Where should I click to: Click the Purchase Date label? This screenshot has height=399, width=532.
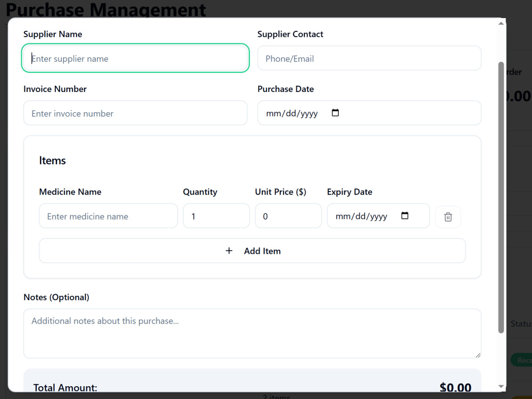click(285, 89)
